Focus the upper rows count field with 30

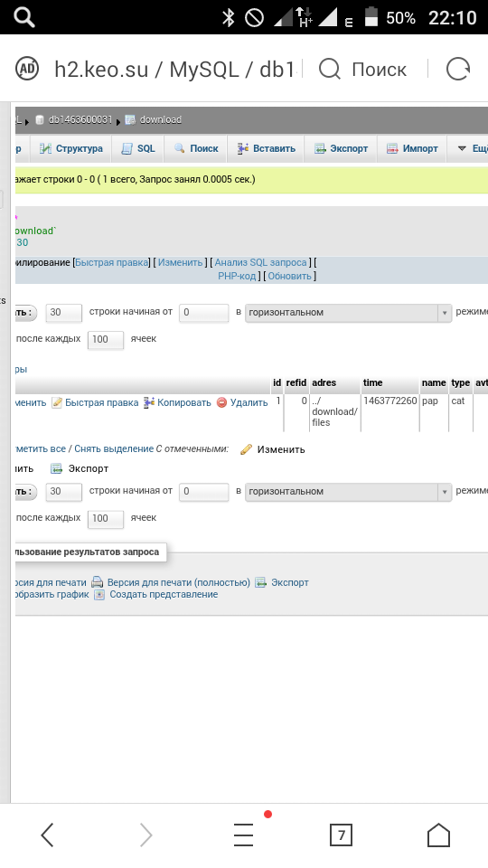coord(64,313)
